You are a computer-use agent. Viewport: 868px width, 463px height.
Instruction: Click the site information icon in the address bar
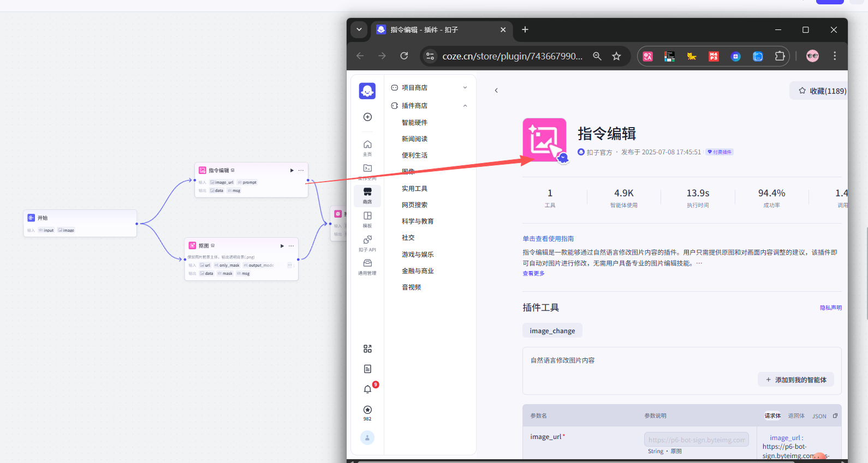(x=430, y=56)
